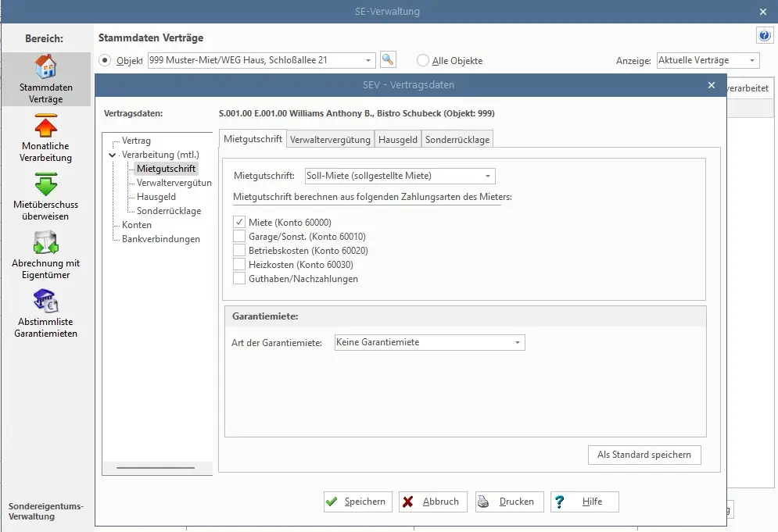
Task: Uncheck Miete (Konto 60000) checkbox
Action: click(x=239, y=222)
